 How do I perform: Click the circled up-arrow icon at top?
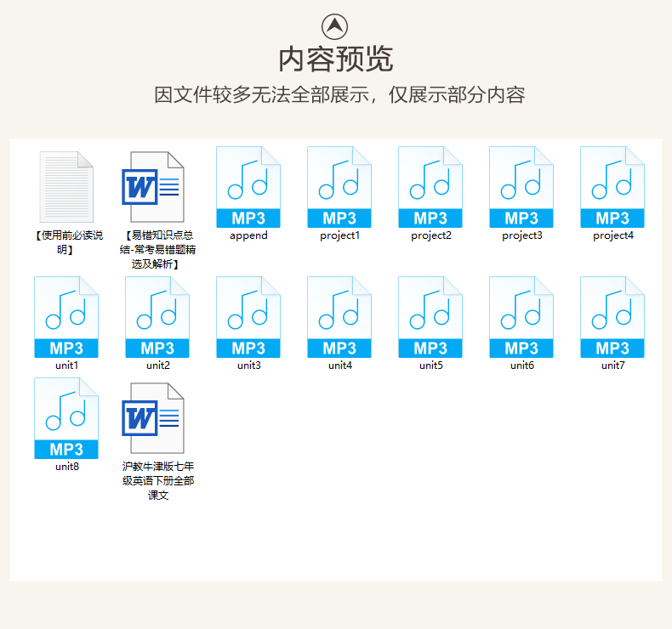click(x=334, y=26)
